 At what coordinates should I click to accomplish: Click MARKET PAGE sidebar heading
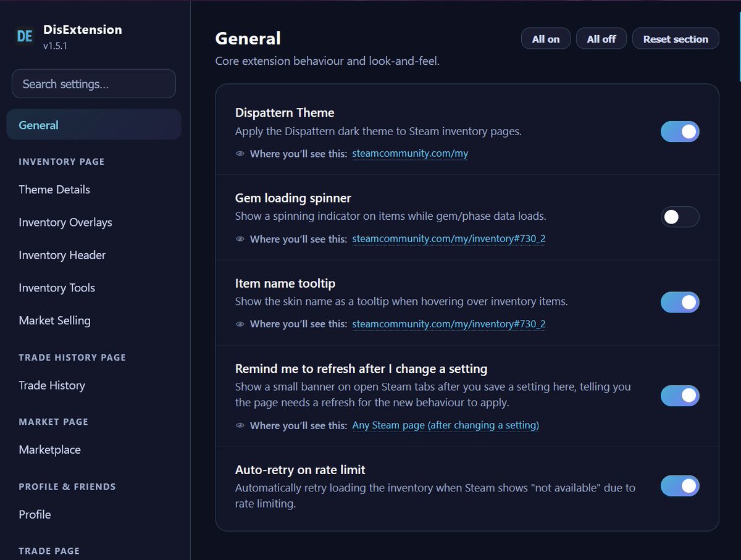pyautogui.click(x=54, y=422)
